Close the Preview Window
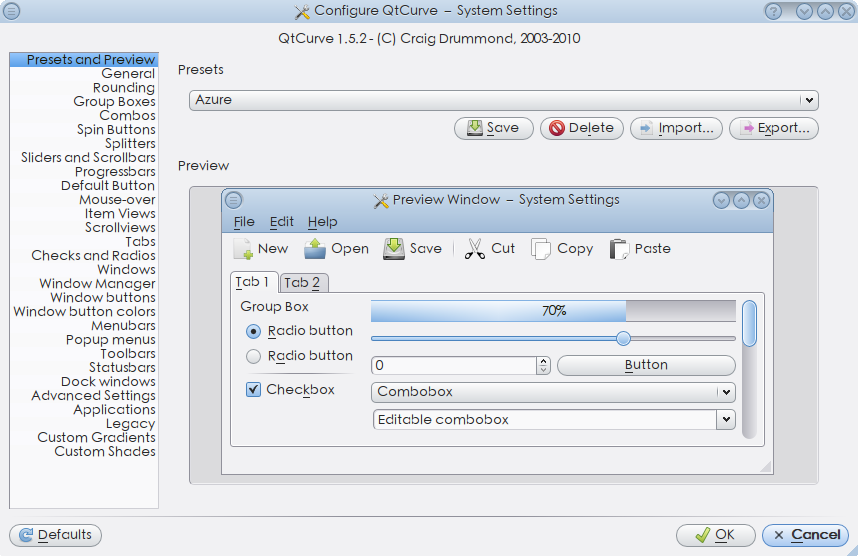 pos(761,200)
